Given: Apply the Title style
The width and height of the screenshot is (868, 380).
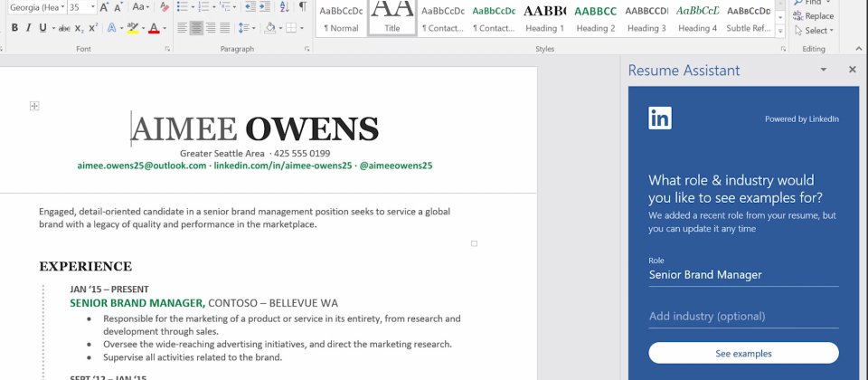Looking at the screenshot, I should tap(392, 18).
